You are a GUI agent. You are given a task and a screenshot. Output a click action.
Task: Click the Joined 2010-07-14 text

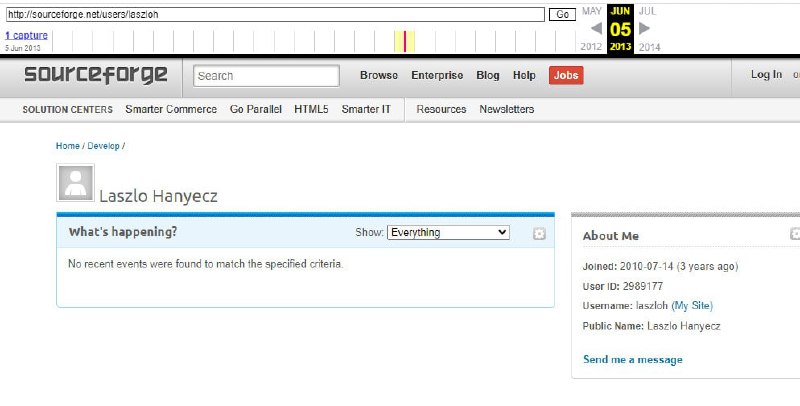point(660,267)
